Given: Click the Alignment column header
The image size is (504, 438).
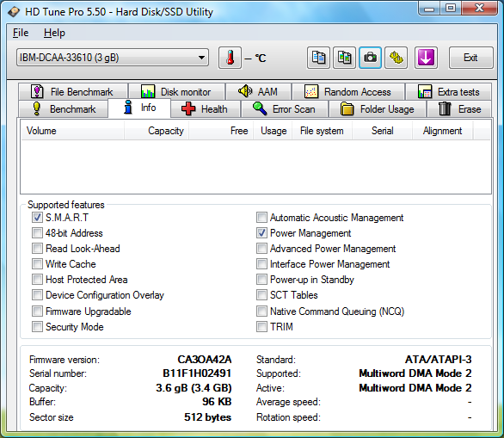Looking at the screenshot, I should (x=443, y=131).
